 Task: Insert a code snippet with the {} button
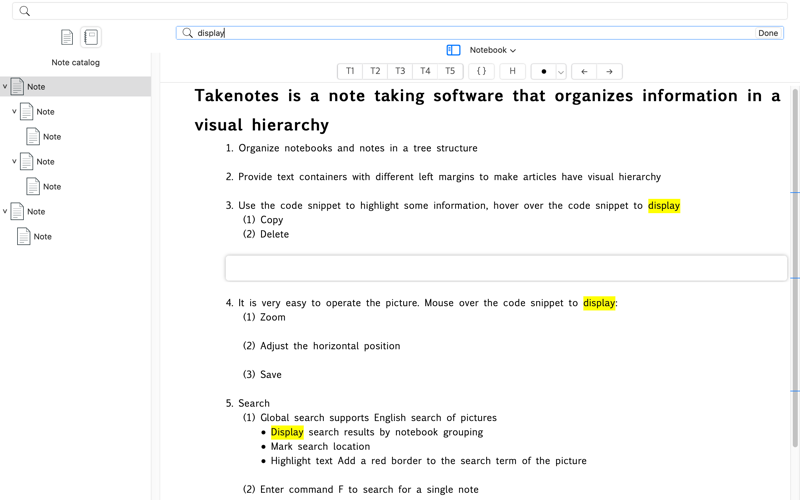pyautogui.click(x=481, y=71)
